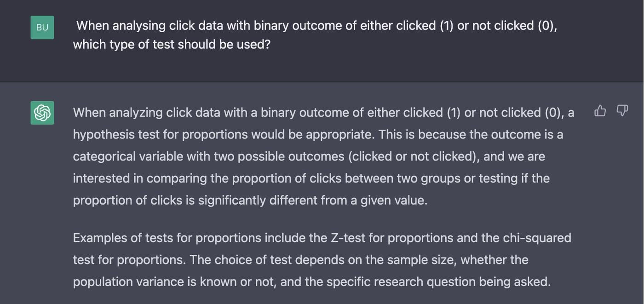This screenshot has width=644, height=304.
Task: Click the thumbs up feedback icon
Action: coord(600,111)
